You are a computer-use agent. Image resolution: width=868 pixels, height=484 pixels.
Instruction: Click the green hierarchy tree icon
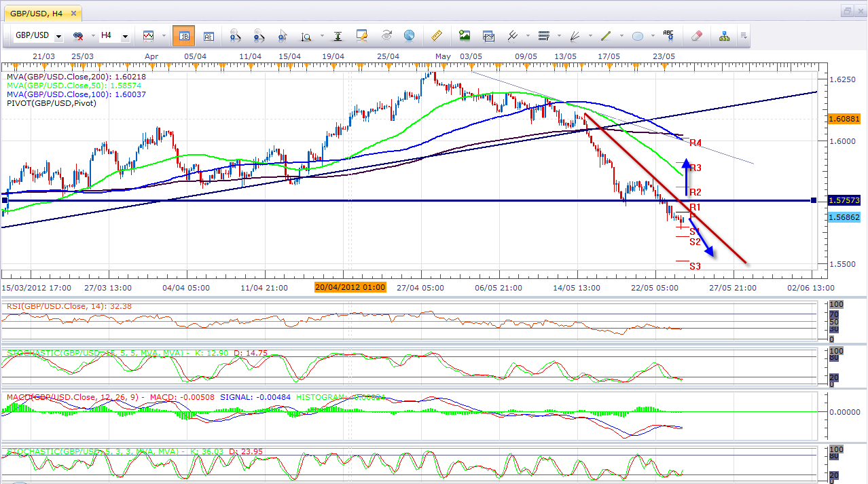click(724, 35)
